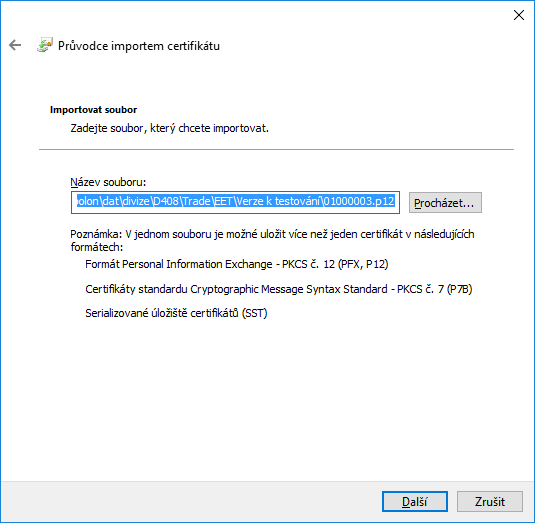This screenshot has width=535, height=523.
Task: Cancel the wizard with Zrušit
Action: click(x=490, y=502)
